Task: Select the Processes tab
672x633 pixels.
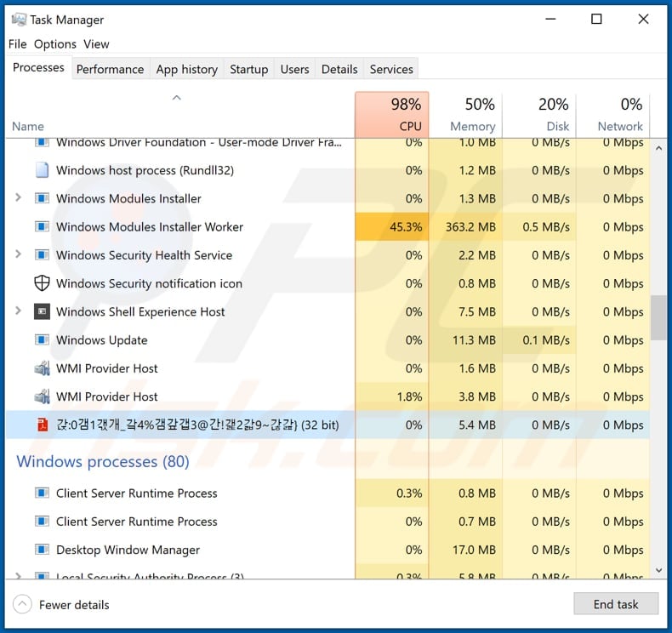Action: coord(38,67)
